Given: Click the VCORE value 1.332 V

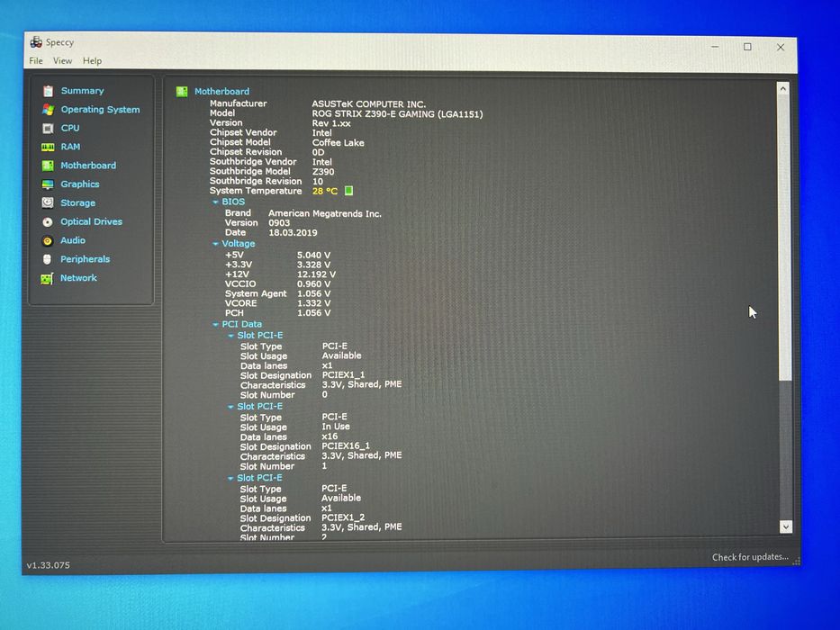Looking at the screenshot, I should click(313, 303).
